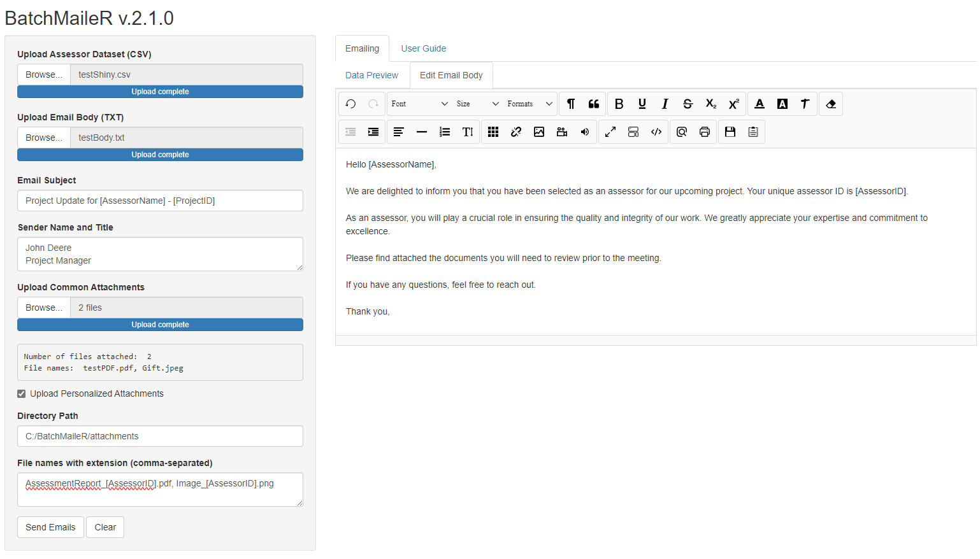Viewport: 980px width, 559px height.
Task: Insert an image into the email
Action: tap(539, 132)
